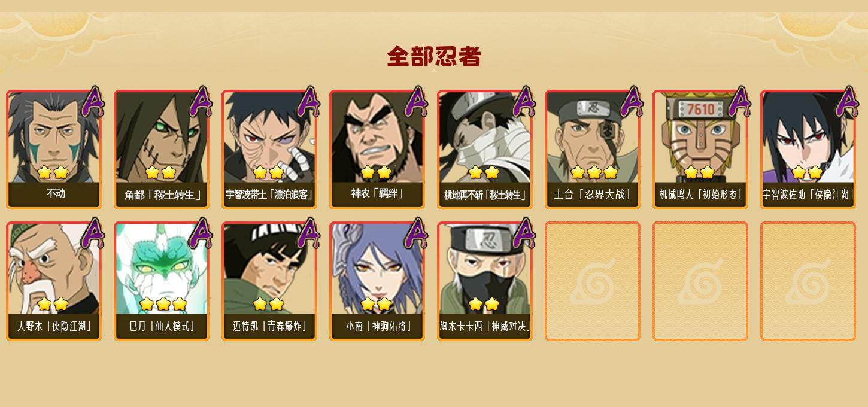Image resolution: width=868 pixels, height=407 pixels.
Task: Click the three stars on 巳月 card
Action: [x=163, y=305]
